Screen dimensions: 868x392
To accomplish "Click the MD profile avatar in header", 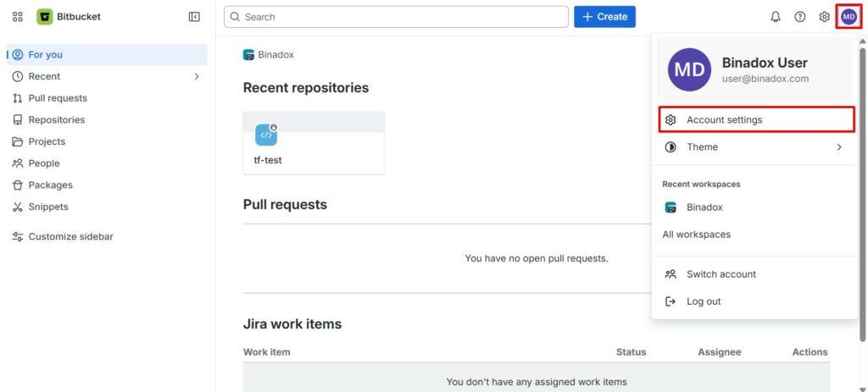I will (849, 17).
